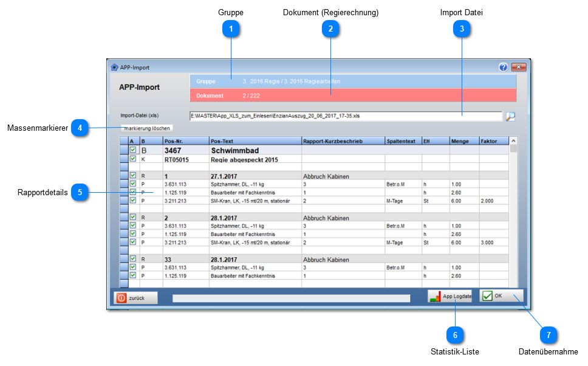Screen dimensions: 588x366
Task: Click the progress bar in the footer
Action: click(x=291, y=298)
